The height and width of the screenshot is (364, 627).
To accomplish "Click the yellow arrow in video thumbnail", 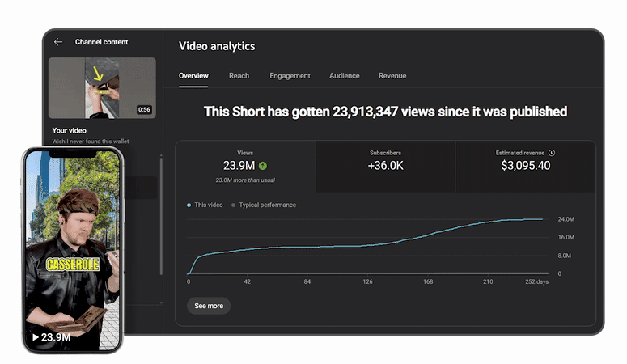I will 97,74.
